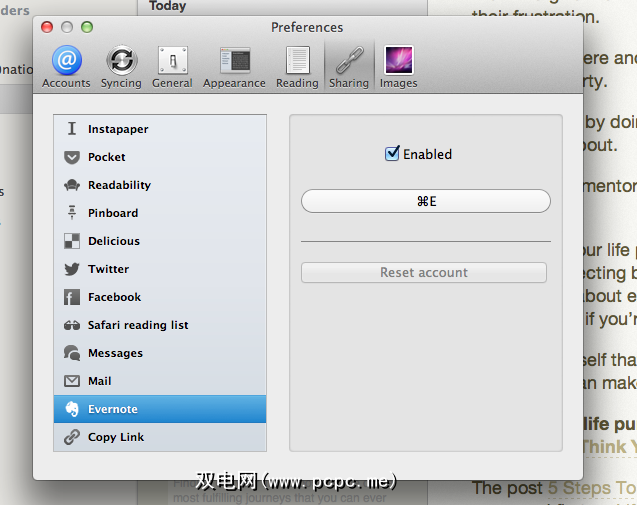Click the Readability couch icon
The height and width of the screenshot is (505, 637).
pyautogui.click(x=72, y=185)
